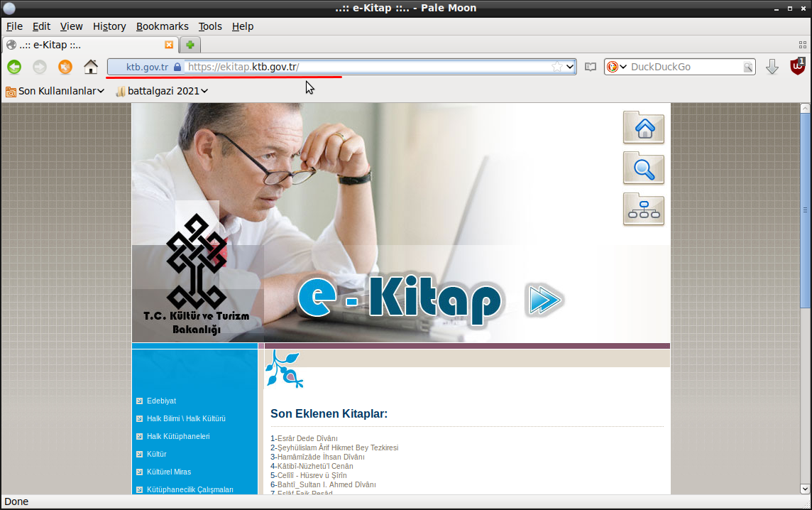This screenshot has width=812, height=510.
Task: Click the Done status bar text
Action: tap(16, 501)
